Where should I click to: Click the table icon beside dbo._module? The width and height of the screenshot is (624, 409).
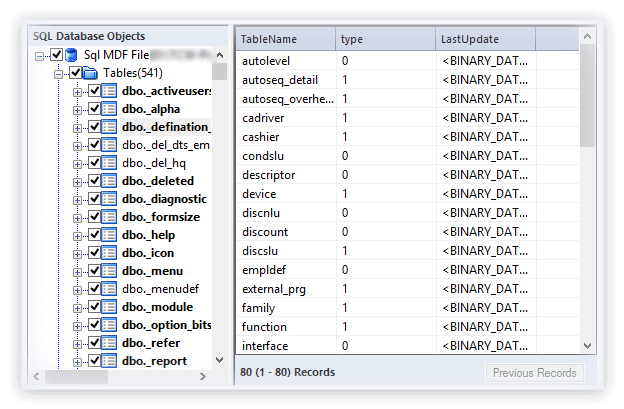click(110, 307)
